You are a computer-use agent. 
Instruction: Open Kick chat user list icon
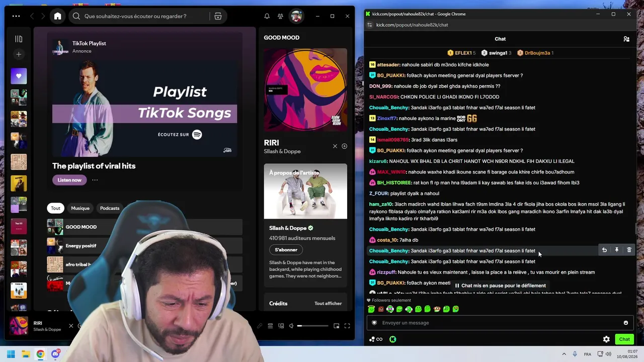pos(626,39)
